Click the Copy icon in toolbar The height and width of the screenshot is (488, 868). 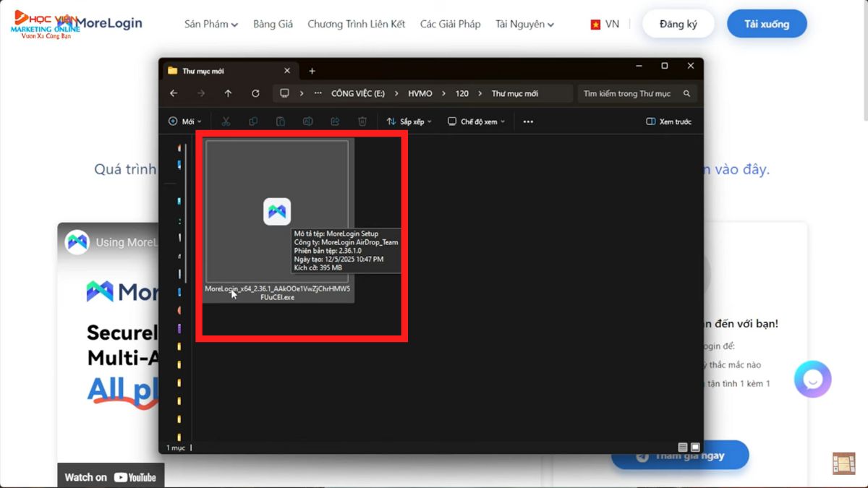coord(253,121)
